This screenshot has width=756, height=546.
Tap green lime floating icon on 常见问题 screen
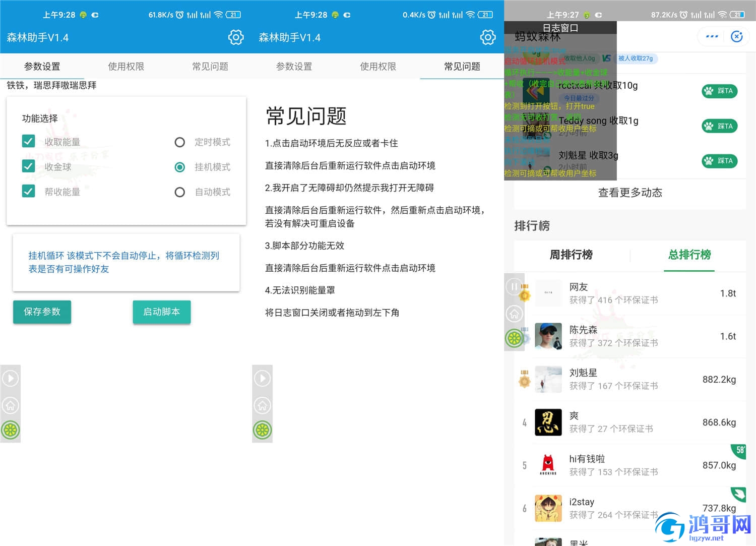262,430
